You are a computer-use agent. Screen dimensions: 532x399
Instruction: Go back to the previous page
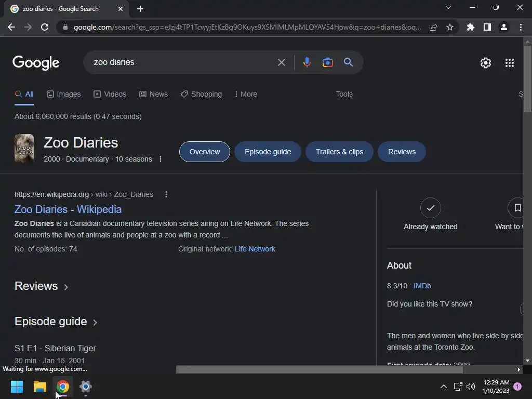pos(11,27)
